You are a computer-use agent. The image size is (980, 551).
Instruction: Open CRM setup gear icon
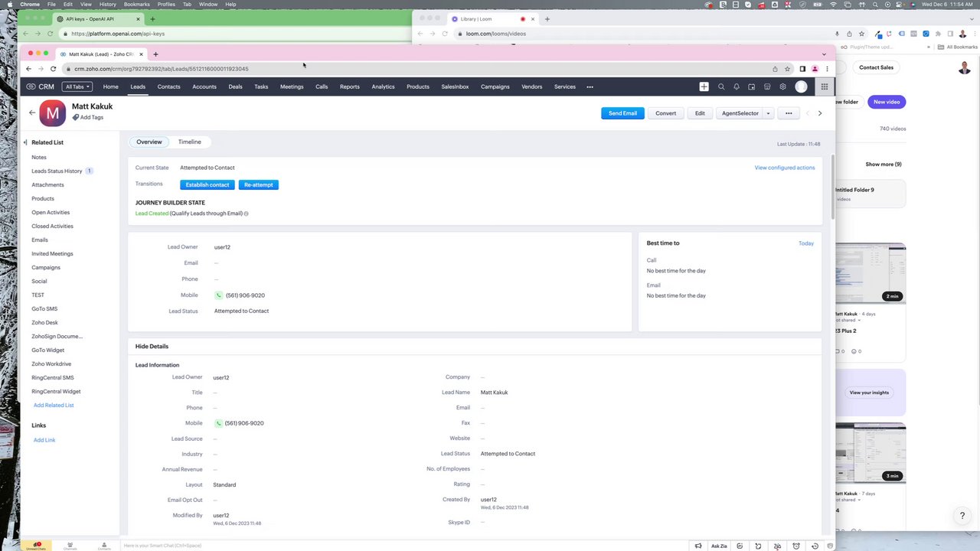click(782, 86)
